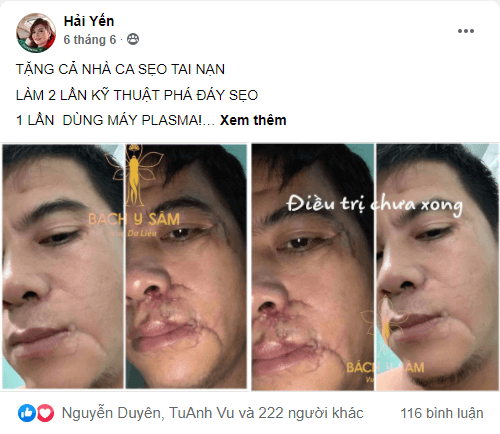500x434 pixels.
Task: Click the red heart reaction icon
Action: point(45,413)
